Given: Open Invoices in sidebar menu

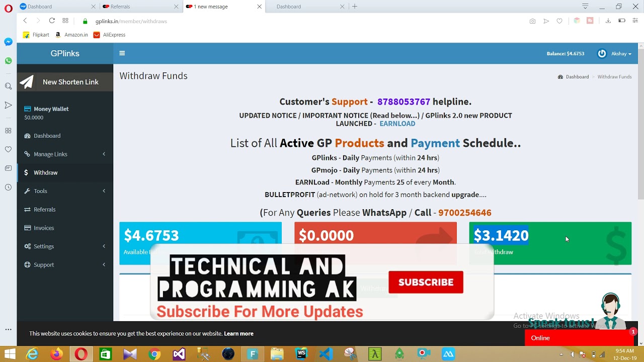Looking at the screenshot, I should click(x=65, y=228).
